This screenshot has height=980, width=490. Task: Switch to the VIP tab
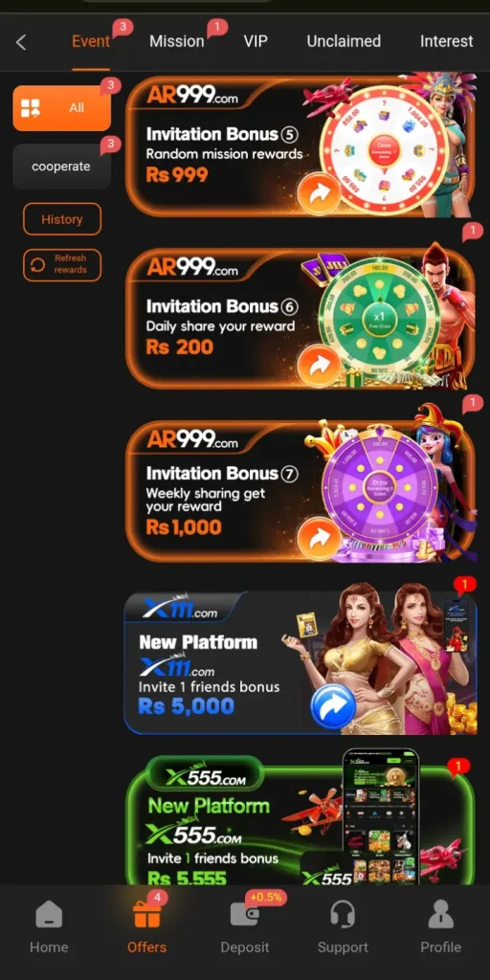point(256,42)
